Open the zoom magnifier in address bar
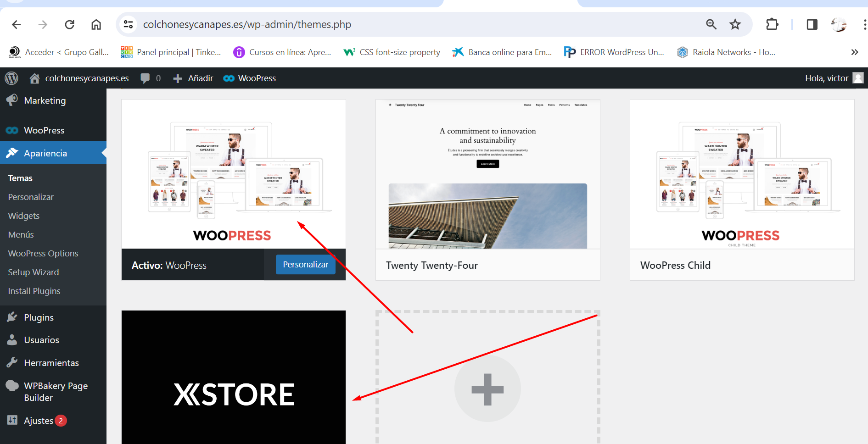This screenshot has height=444, width=868. coord(711,25)
